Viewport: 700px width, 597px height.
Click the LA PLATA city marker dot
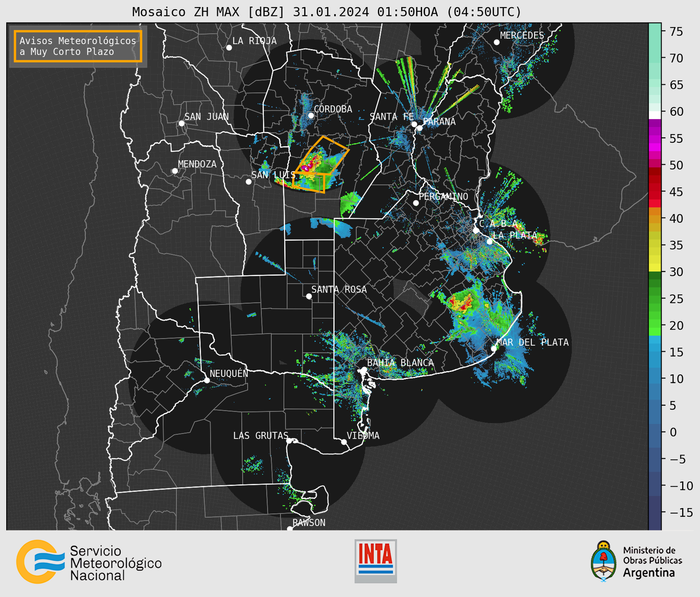[x=490, y=242]
